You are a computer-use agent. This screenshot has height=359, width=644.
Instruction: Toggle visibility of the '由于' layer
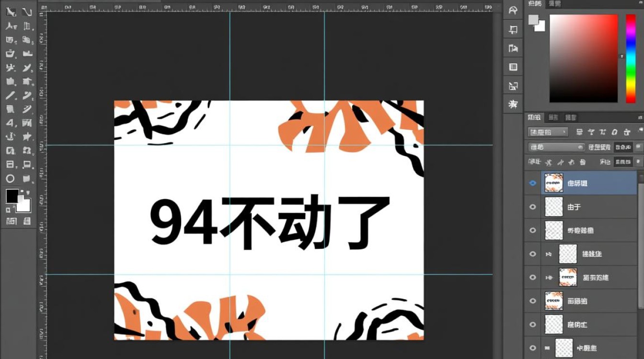532,207
